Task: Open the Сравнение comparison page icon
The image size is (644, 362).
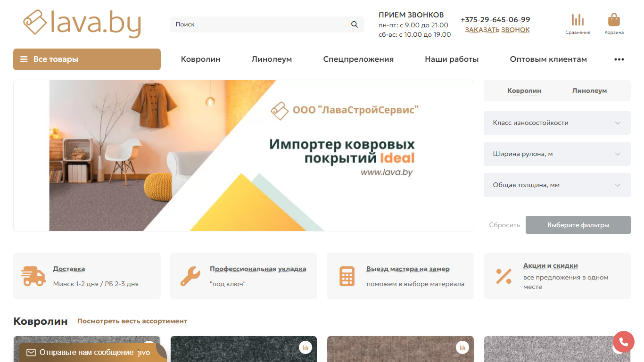Action: point(578,24)
